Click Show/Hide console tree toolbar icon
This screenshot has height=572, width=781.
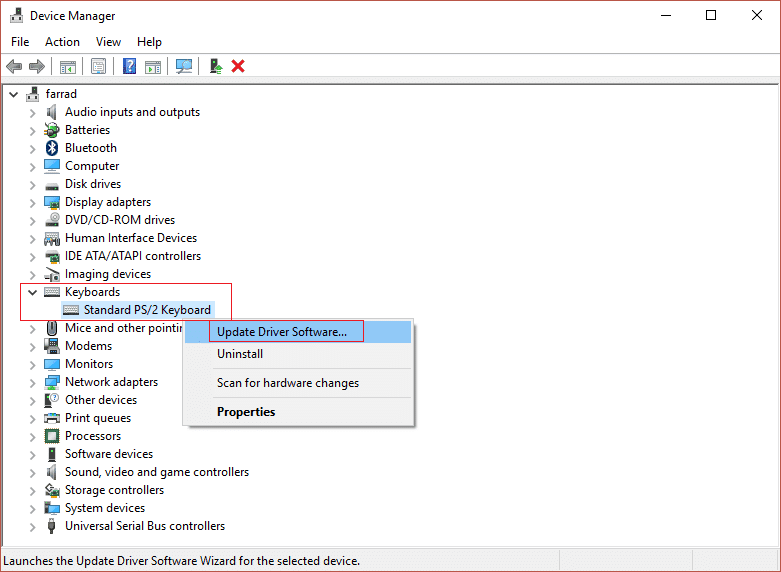[68, 66]
